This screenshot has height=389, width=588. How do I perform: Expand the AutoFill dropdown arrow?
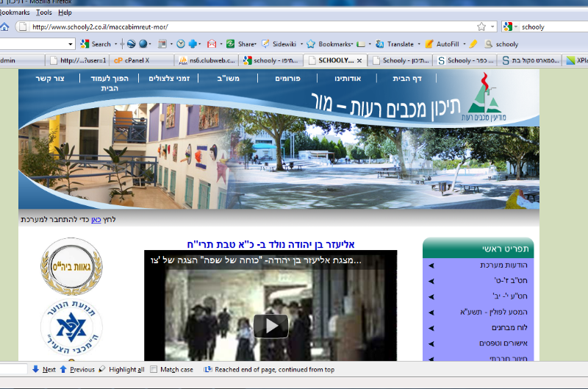click(x=465, y=44)
